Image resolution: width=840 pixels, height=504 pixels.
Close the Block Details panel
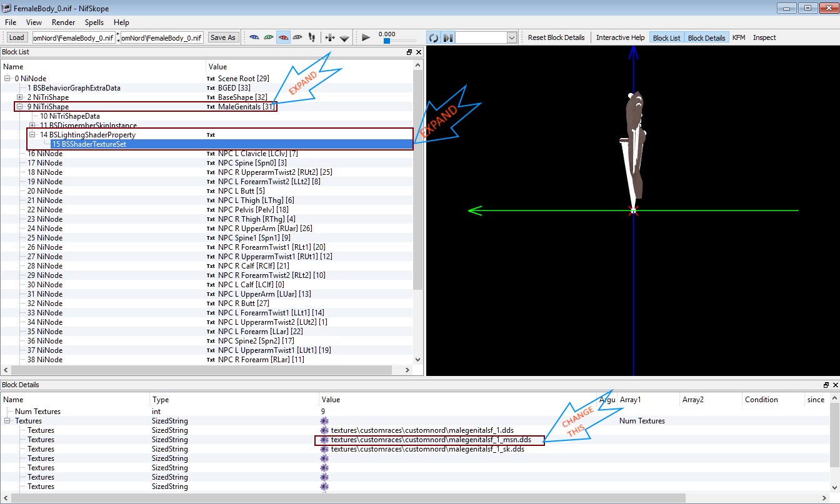[x=835, y=385]
